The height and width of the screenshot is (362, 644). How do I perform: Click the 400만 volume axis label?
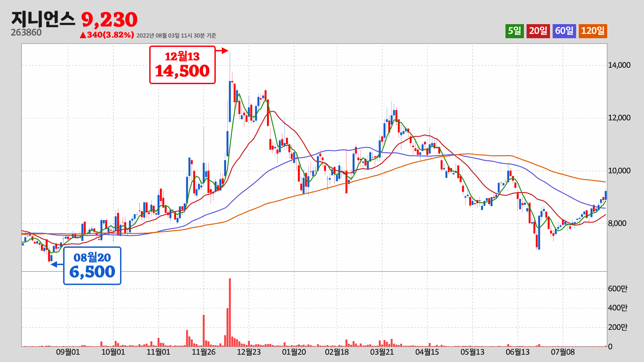pos(618,308)
